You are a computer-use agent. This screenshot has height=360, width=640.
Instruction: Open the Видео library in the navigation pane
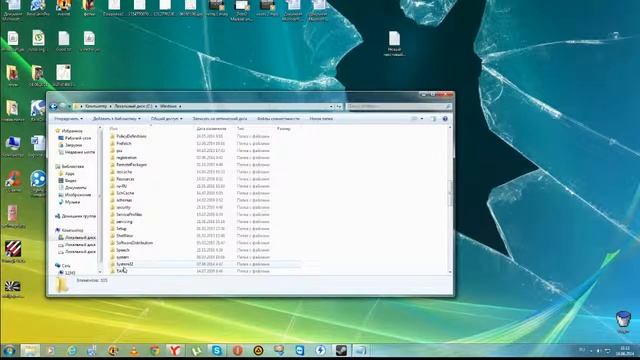pos(71,181)
